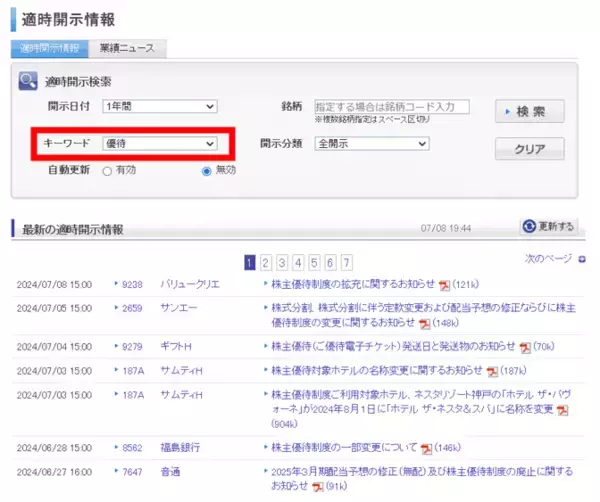Screen dimensions: 600x502
Task: Open PDF icon for 福島銀行 disclosure
Action: pyautogui.click(x=427, y=449)
